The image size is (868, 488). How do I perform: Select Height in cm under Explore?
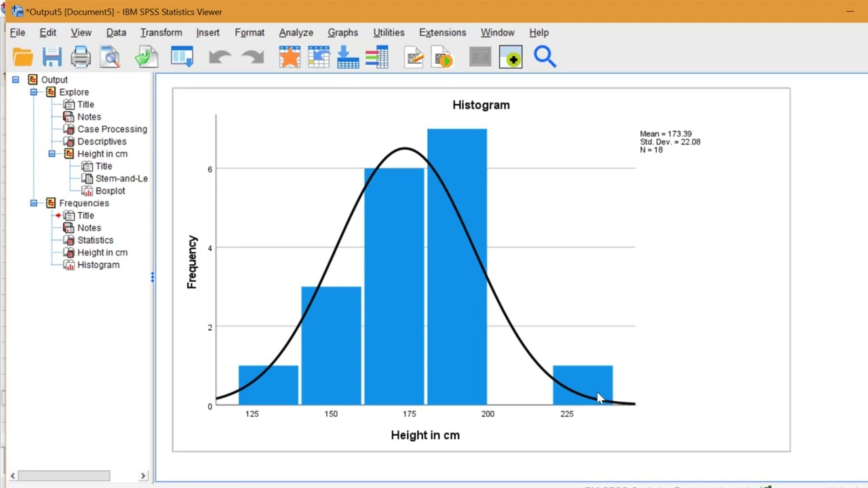click(102, 154)
